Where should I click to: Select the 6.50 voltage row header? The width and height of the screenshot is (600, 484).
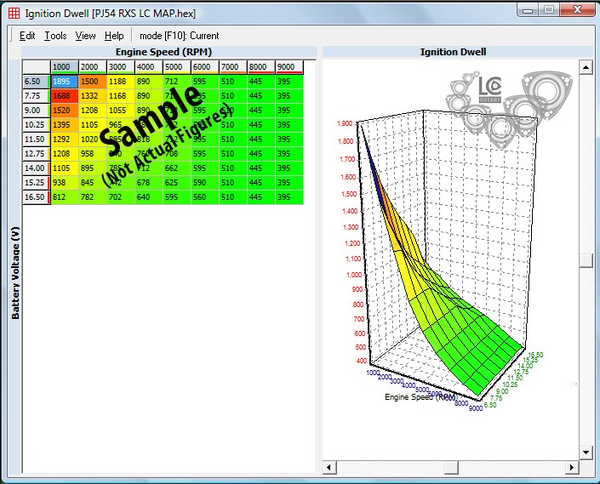tap(36, 81)
